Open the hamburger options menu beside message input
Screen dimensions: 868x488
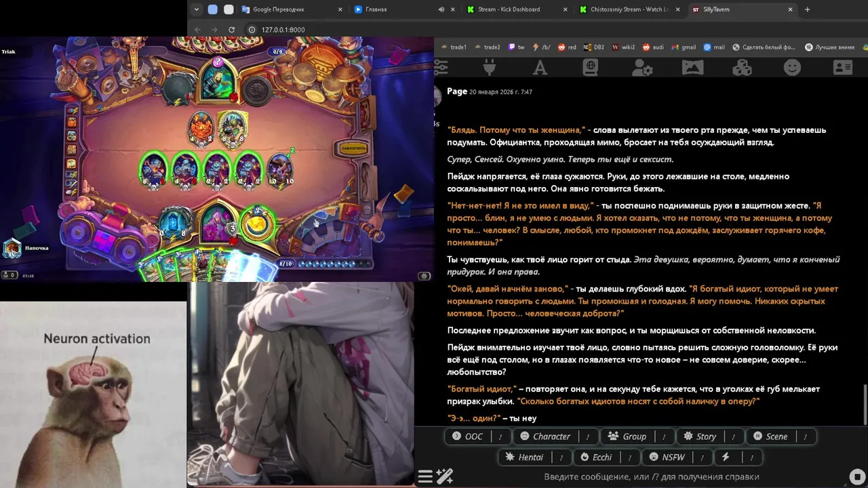click(425, 476)
